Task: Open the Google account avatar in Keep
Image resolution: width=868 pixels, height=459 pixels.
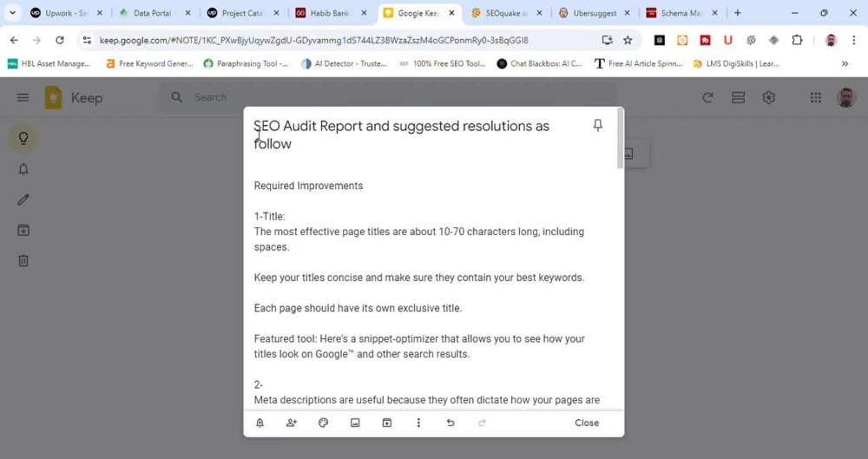Action: click(845, 97)
